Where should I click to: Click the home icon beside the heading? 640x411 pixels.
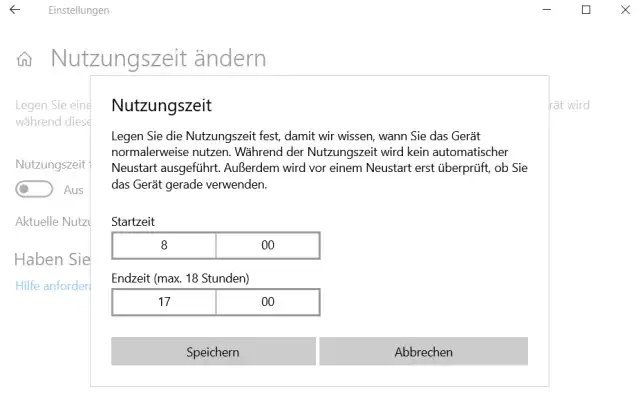pos(25,59)
